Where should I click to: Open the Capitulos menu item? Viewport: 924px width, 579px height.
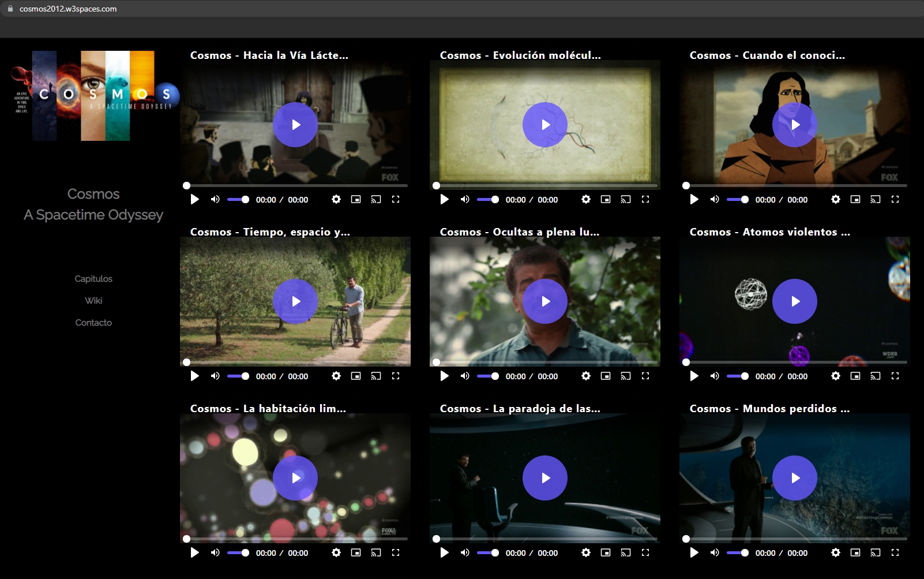pos(93,279)
